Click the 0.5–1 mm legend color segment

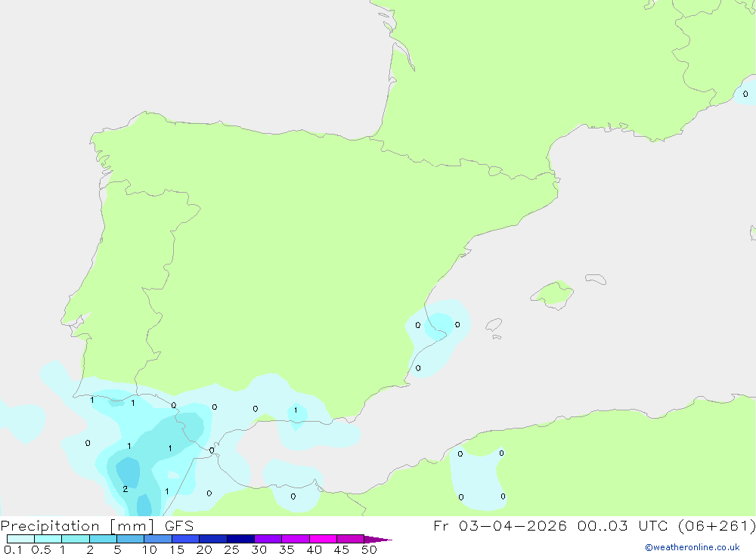(x=48, y=539)
